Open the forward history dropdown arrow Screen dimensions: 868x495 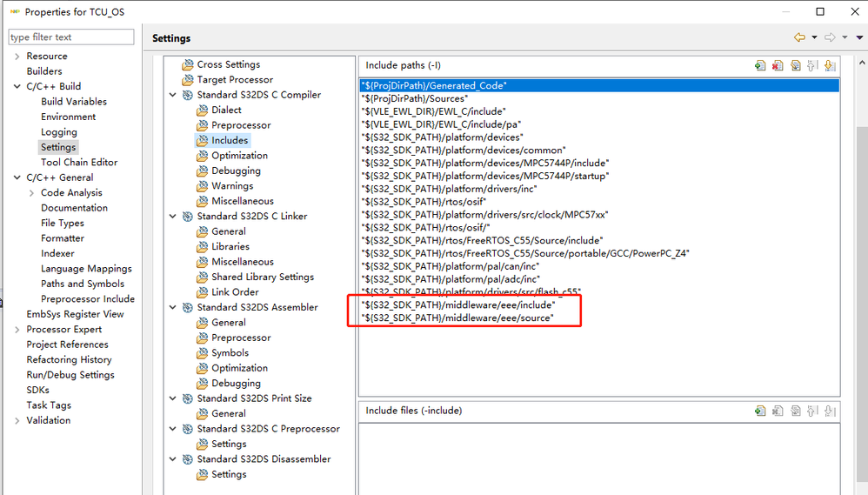coord(845,37)
